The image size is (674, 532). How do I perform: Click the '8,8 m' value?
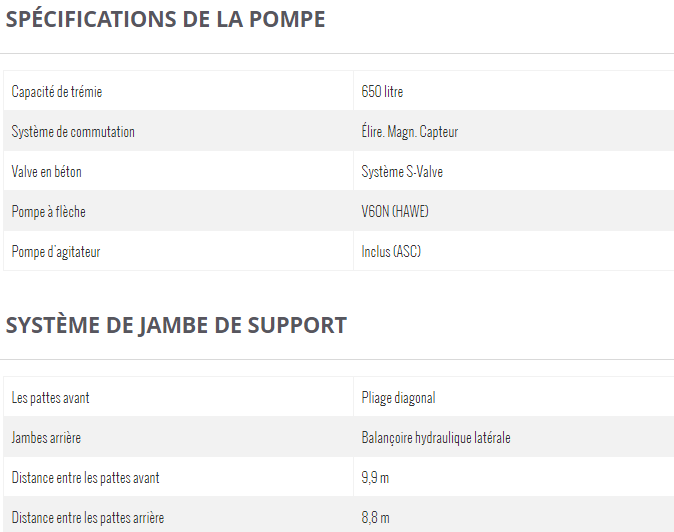tap(375, 518)
